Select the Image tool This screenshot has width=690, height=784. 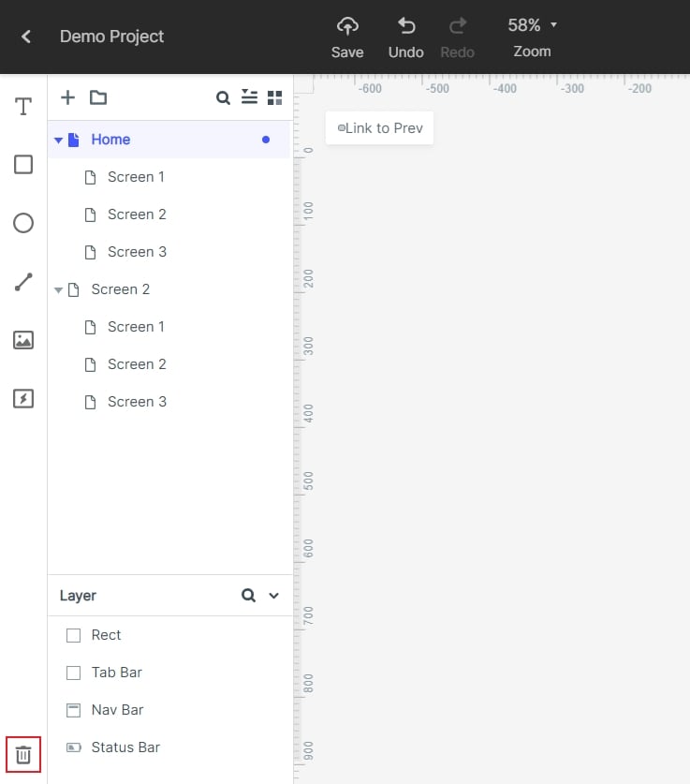(23, 340)
